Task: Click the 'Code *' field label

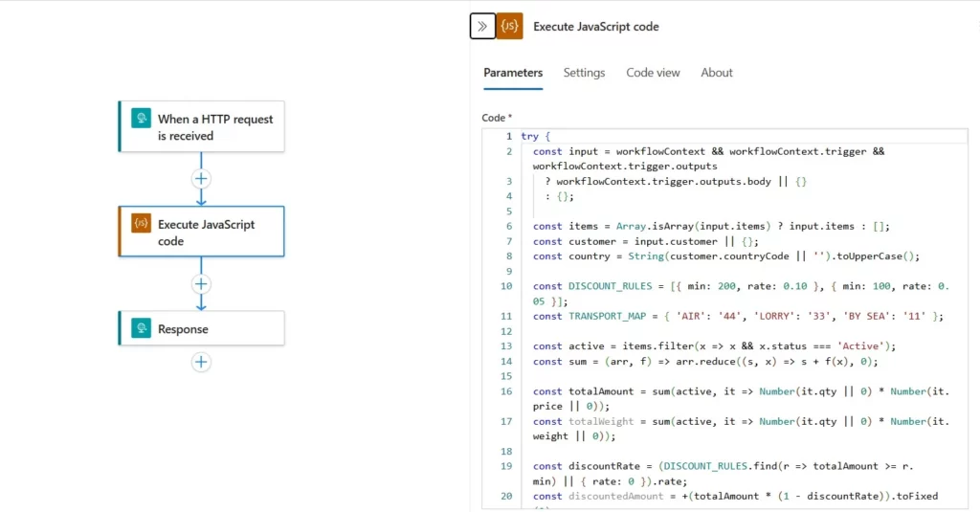Action: 497,118
